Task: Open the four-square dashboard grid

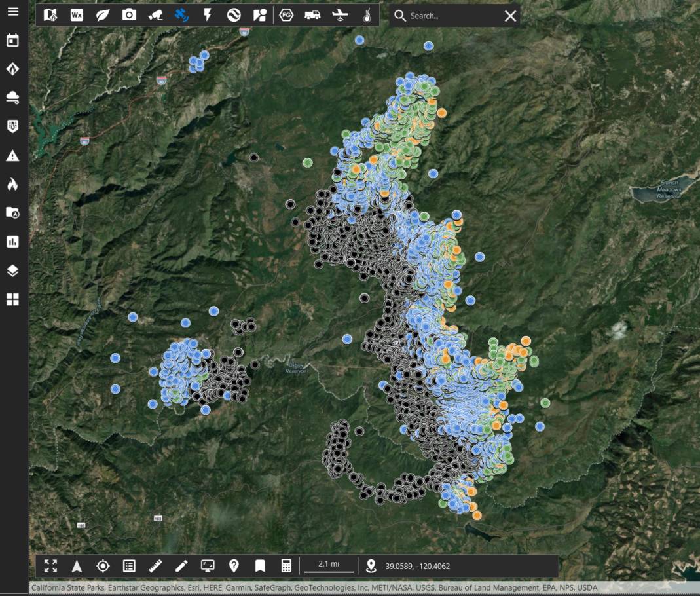Action: 12,299
